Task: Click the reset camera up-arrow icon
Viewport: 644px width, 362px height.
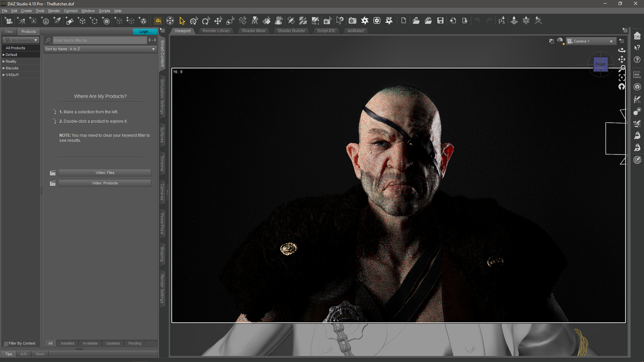Action: point(622,86)
